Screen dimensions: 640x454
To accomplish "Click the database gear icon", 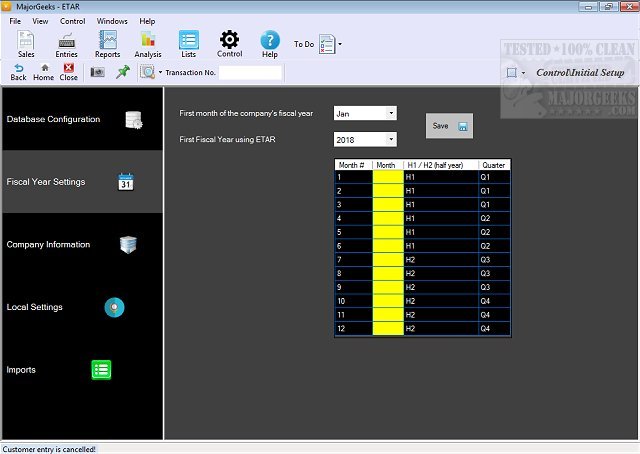I will (133, 120).
